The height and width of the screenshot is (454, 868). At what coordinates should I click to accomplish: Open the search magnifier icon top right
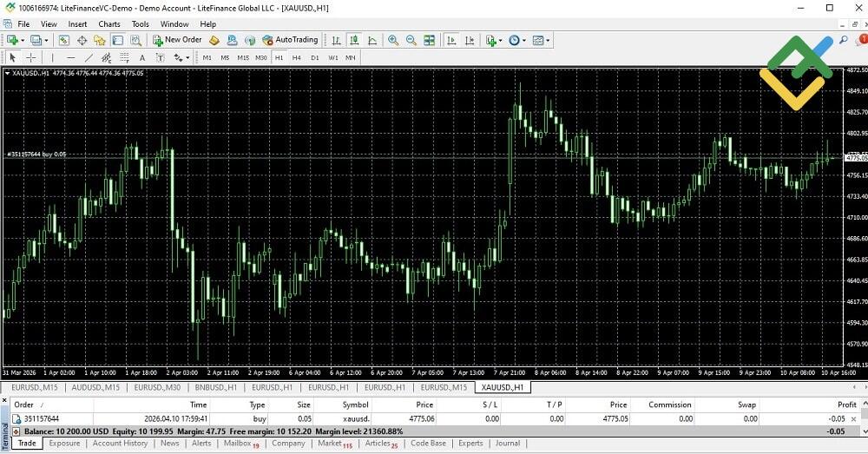[x=844, y=40]
